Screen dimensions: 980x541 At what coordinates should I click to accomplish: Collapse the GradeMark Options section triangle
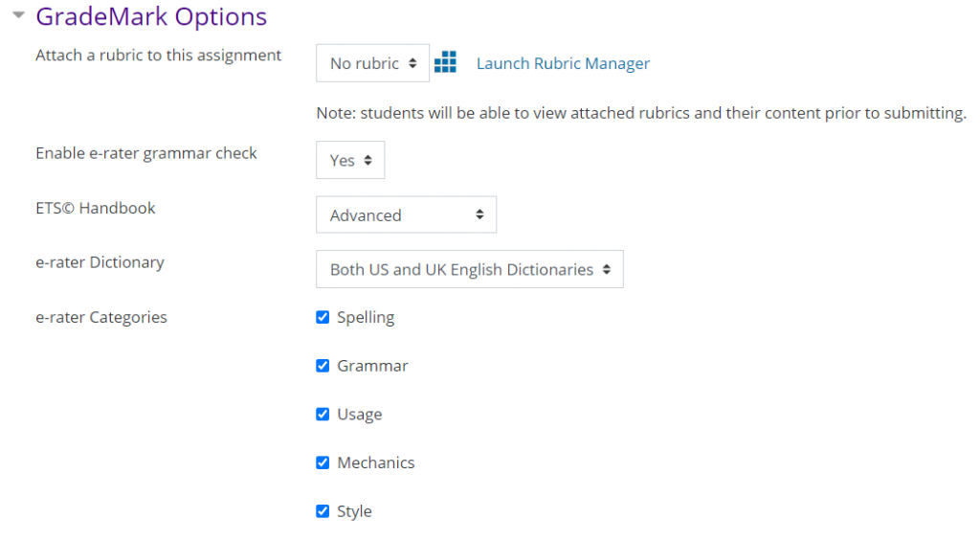pos(18,15)
